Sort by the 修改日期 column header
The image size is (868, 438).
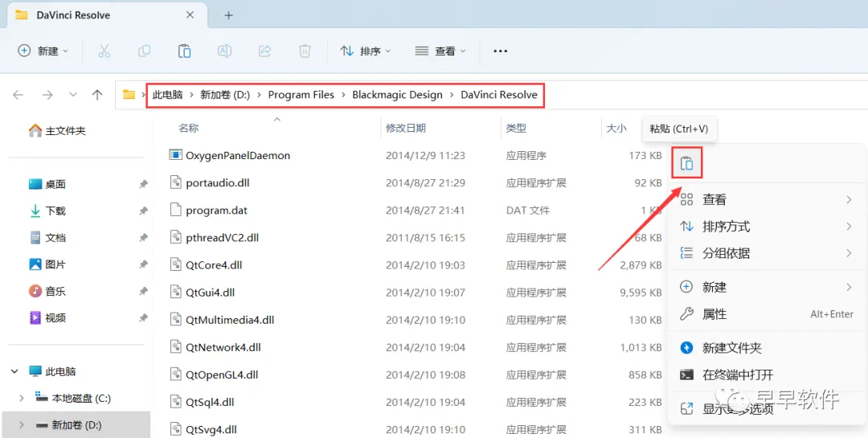(406, 128)
